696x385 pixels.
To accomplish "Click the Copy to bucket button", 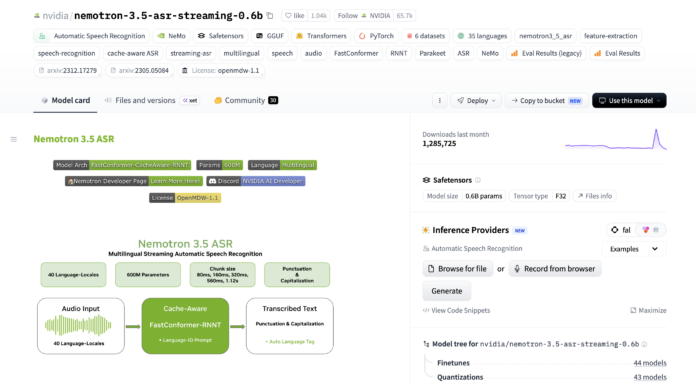I will tap(546, 101).
